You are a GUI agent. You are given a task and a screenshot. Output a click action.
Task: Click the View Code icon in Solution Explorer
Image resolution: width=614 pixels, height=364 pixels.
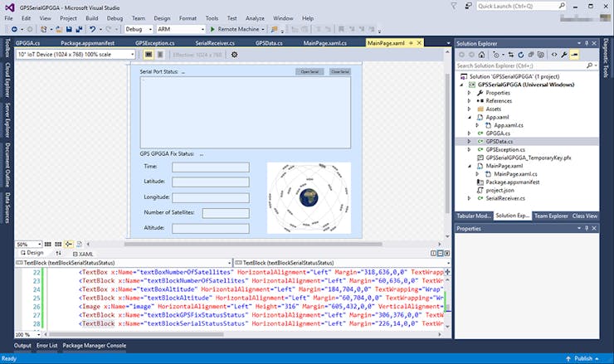(554, 55)
